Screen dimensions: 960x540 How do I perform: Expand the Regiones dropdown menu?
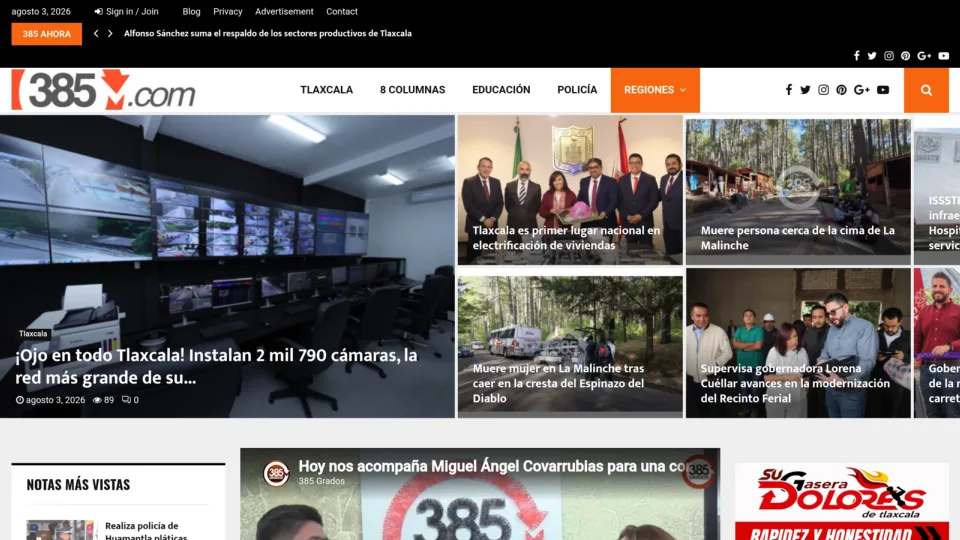pos(654,90)
